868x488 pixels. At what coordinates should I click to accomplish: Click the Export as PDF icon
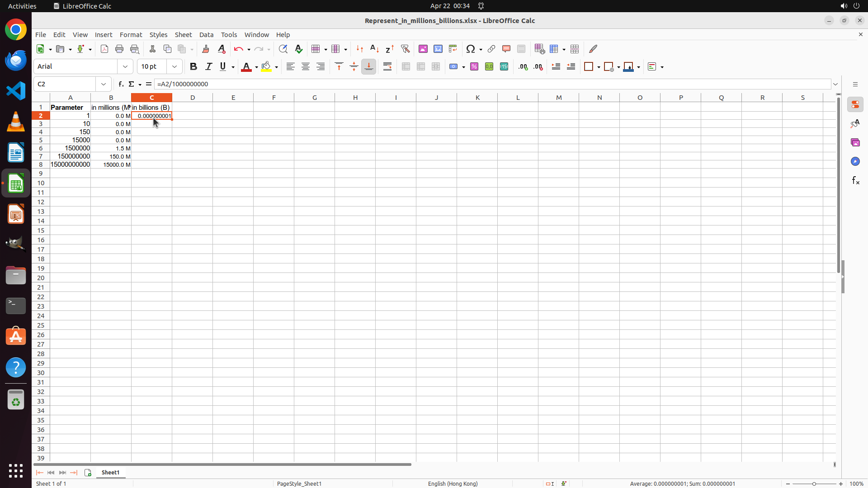pyautogui.click(x=104, y=49)
